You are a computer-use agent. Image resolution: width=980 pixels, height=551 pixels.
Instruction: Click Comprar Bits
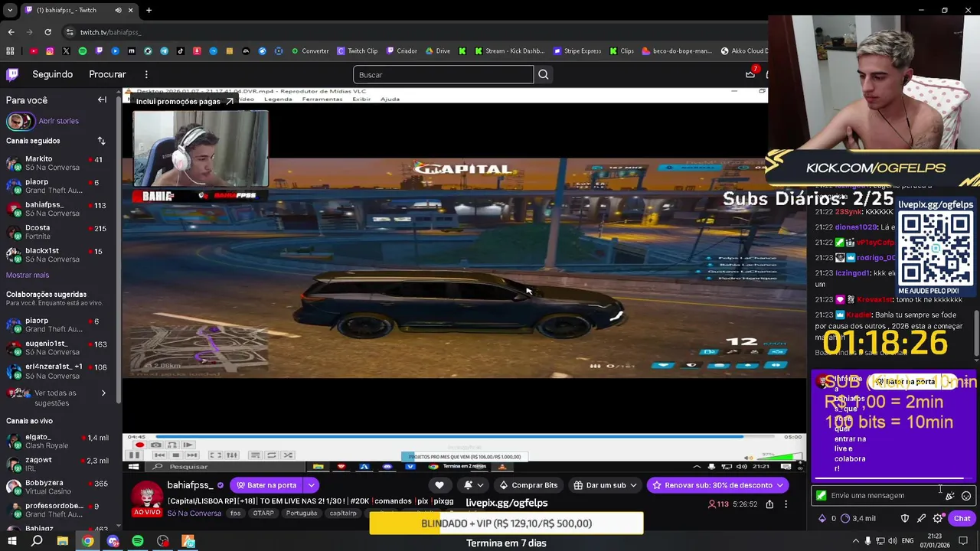(528, 485)
